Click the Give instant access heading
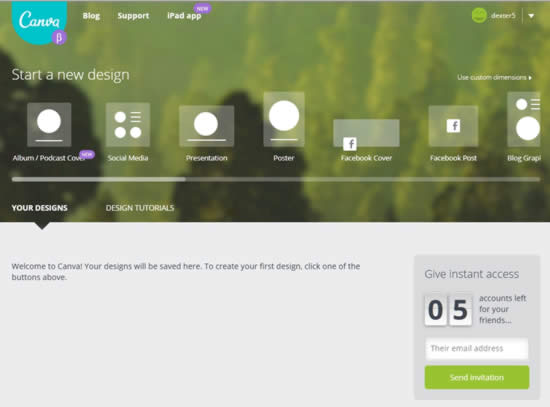The height and width of the screenshot is (407, 550). click(472, 274)
